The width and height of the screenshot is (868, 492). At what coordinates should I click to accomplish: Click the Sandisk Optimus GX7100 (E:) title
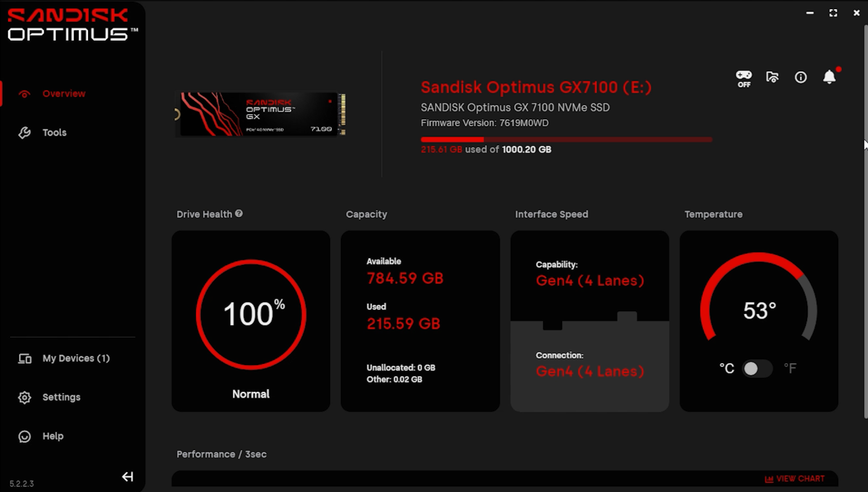536,87
